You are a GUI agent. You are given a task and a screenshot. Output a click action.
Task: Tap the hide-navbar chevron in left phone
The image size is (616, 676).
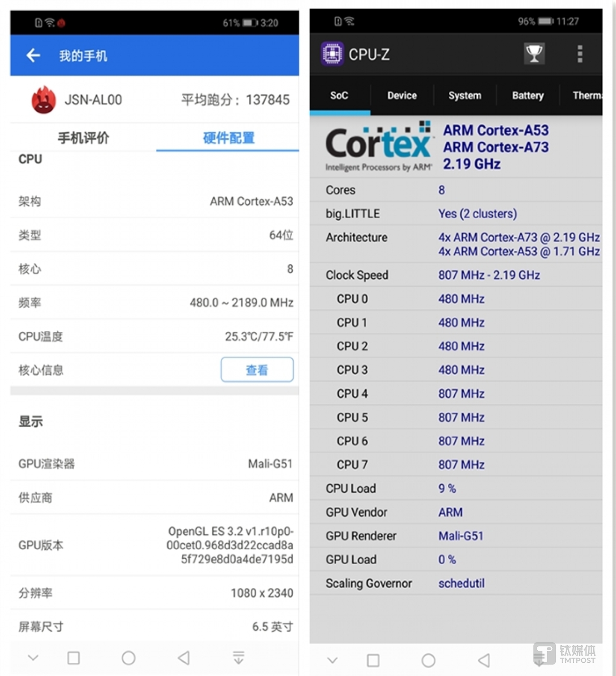coord(33,658)
